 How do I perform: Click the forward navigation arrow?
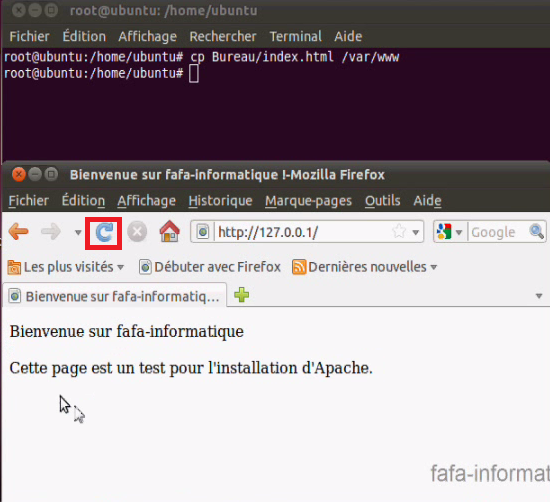(x=51, y=232)
